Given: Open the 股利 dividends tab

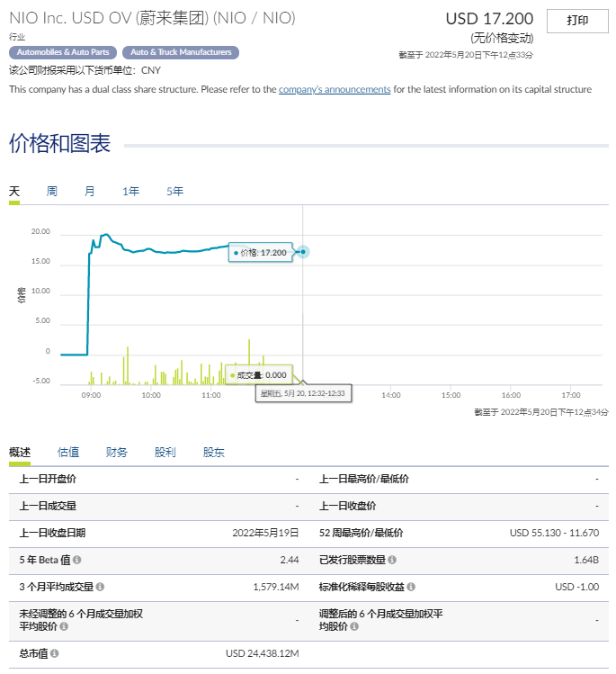Looking at the screenshot, I should point(165,452).
